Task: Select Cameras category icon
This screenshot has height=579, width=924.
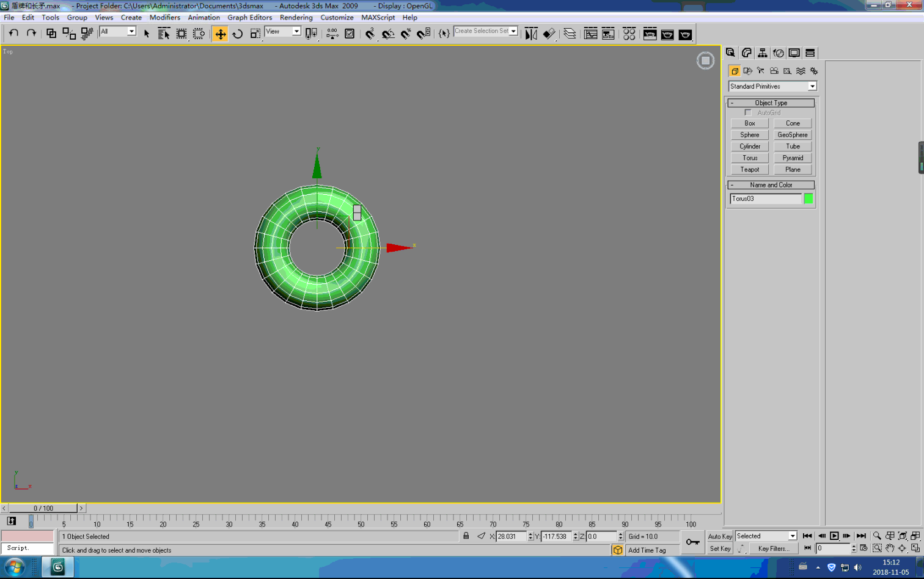Action: 774,71
